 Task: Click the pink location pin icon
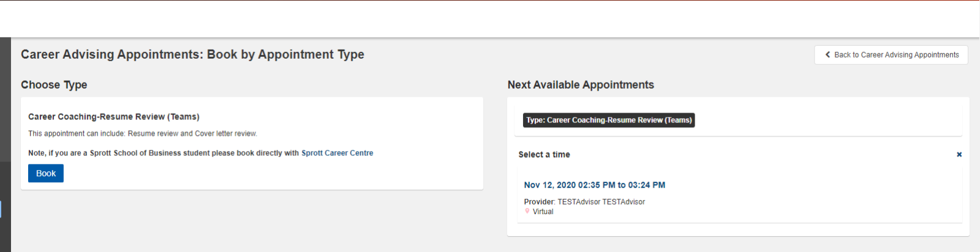tap(527, 211)
